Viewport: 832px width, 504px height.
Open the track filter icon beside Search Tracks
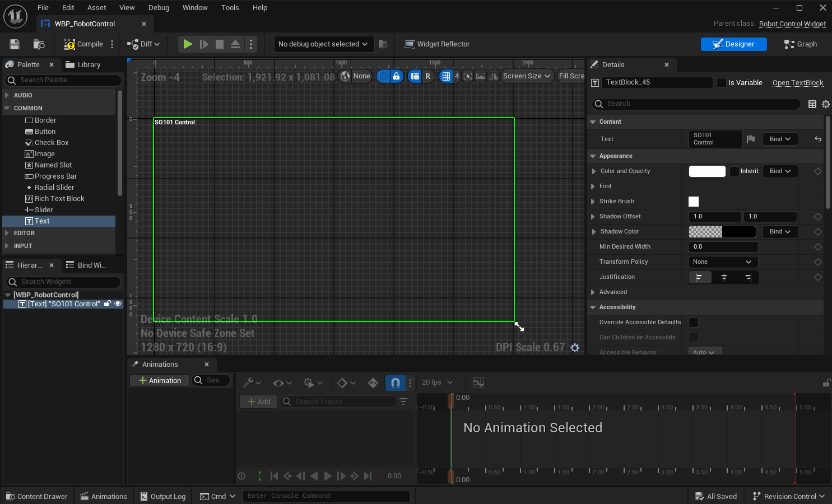pos(403,402)
